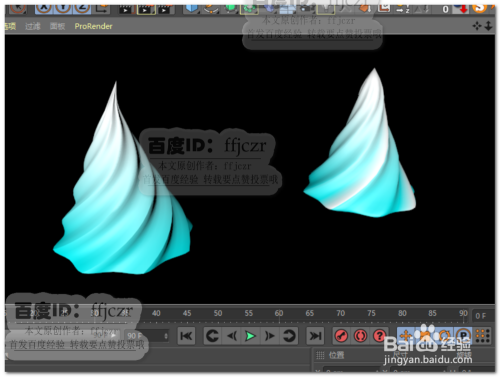Image resolution: width=500 pixels, height=377 pixels.
Task: Open the 面板 viewport menu
Action: pyautogui.click(x=57, y=26)
